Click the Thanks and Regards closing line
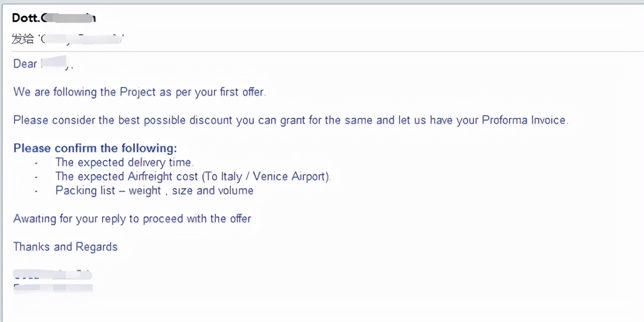 click(x=65, y=247)
